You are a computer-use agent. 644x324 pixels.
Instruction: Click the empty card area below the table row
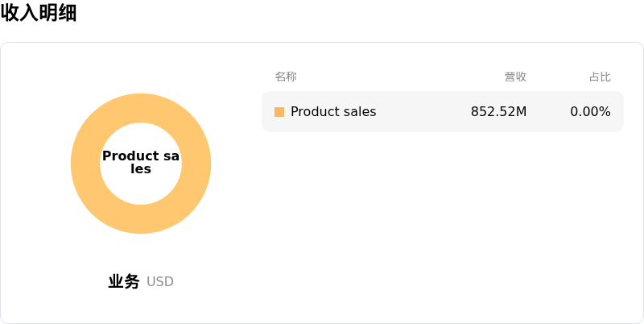443,226
